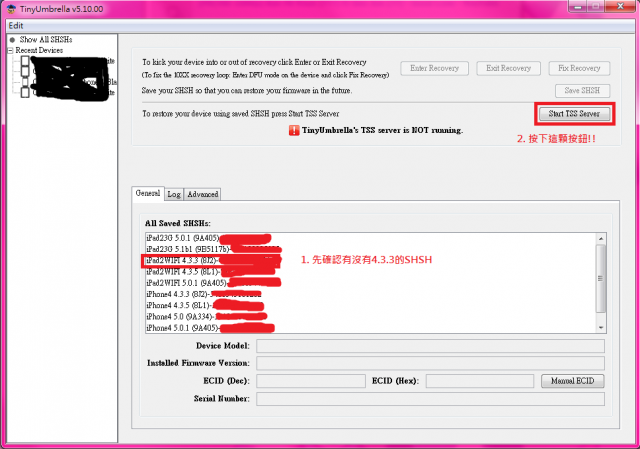Screen dimensions: 640x449
Task: Switch to the Log tab
Action: pyautogui.click(x=174, y=194)
